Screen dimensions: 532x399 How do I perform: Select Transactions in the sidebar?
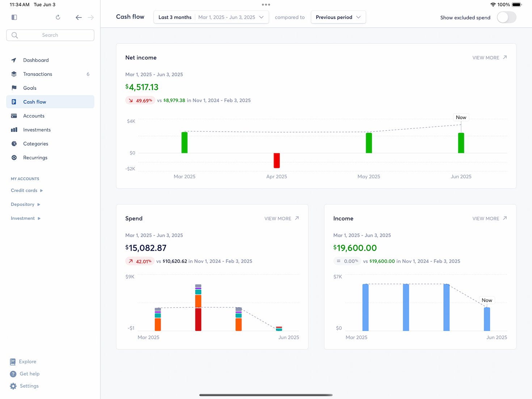37,74
